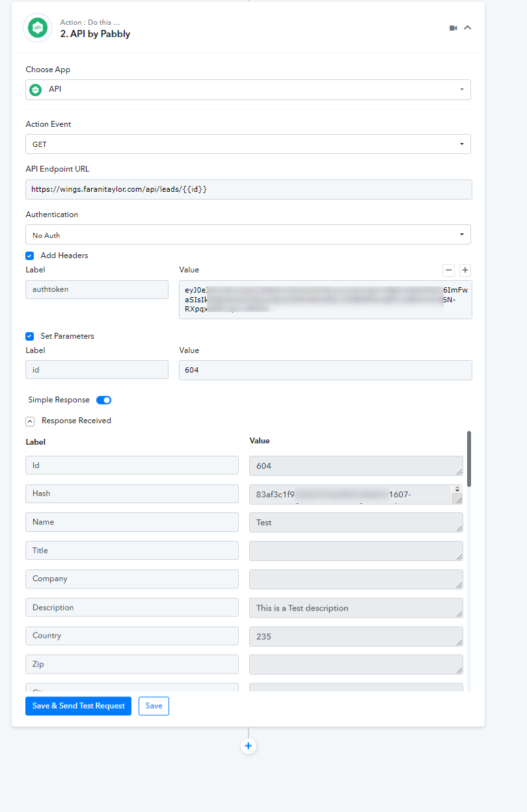Open the Authentication dropdown showing No Auth
The height and width of the screenshot is (812, 527).
click(248, 235)
